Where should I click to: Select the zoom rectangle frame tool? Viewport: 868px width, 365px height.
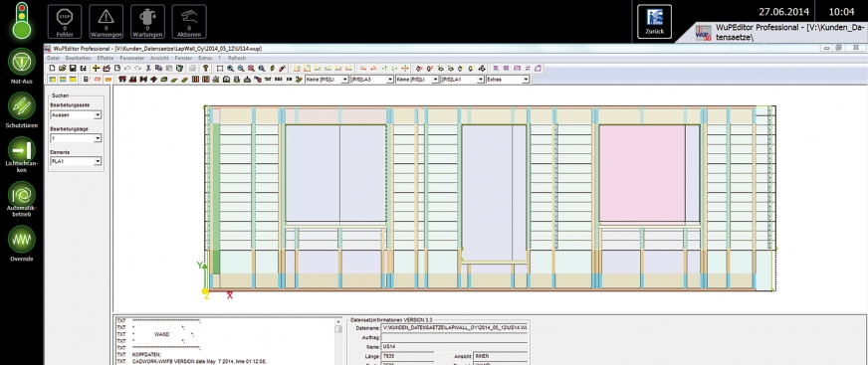click(x=220, y=68)
